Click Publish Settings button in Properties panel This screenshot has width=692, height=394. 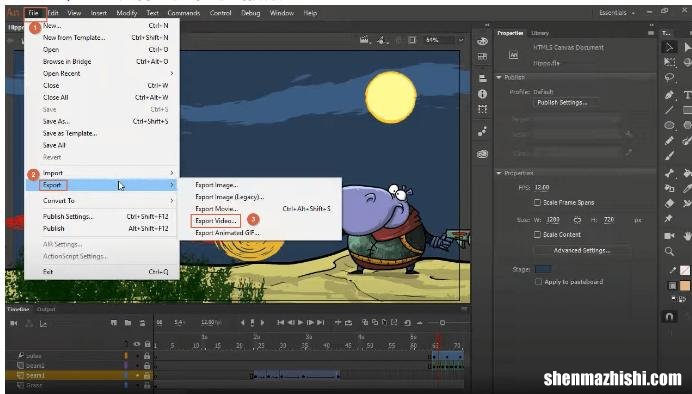coord(562,102)
